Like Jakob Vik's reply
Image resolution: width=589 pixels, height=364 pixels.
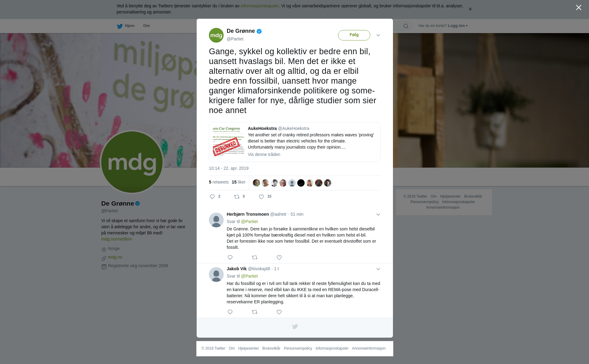pos(279,312)
